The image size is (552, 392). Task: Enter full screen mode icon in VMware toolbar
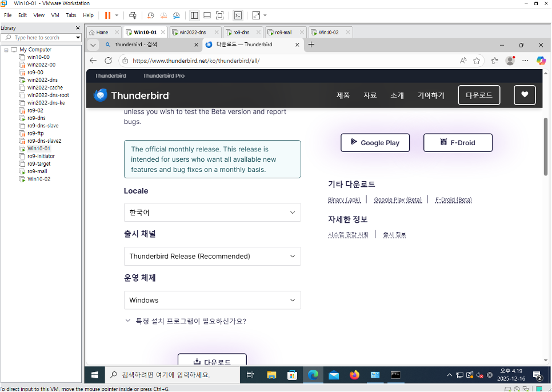click(219, 15)
